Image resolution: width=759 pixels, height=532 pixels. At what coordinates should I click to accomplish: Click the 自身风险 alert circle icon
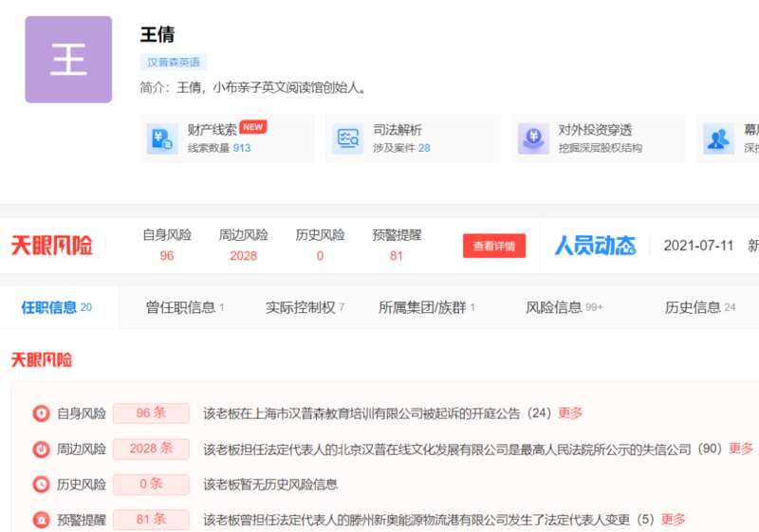pos(41,413)
